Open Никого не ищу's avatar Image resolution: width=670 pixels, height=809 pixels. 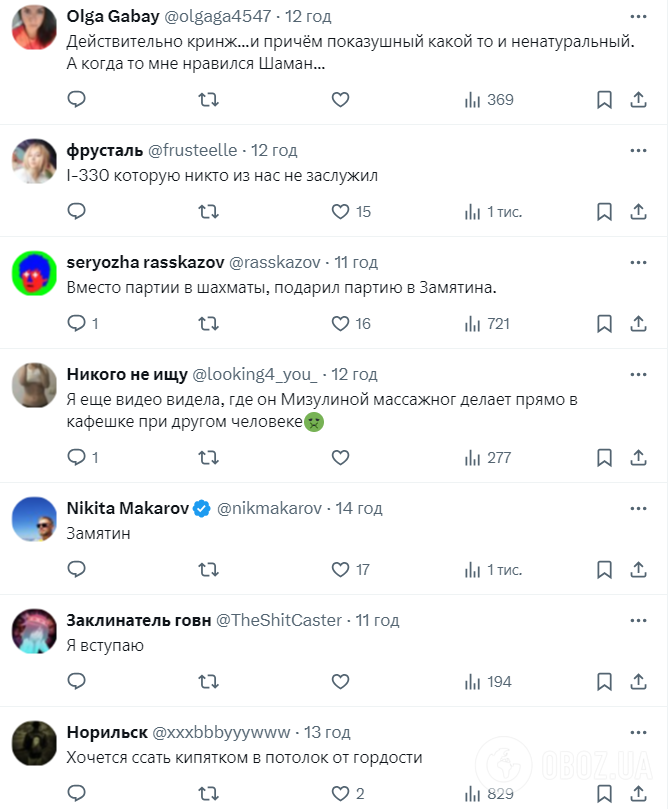(x=33, y=385)
